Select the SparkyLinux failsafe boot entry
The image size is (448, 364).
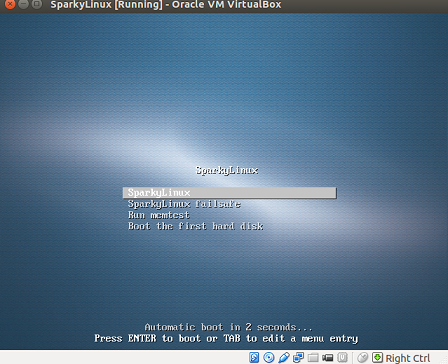coord(184,204)
